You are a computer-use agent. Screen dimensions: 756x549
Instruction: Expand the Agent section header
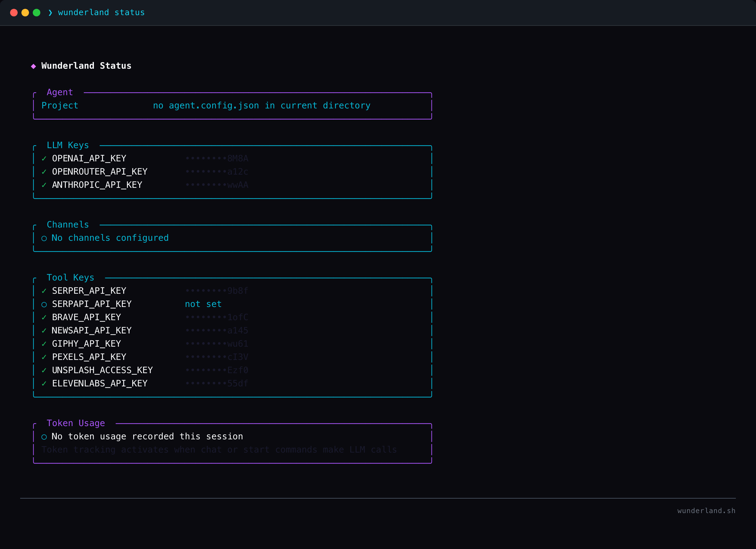click(60, 92)
